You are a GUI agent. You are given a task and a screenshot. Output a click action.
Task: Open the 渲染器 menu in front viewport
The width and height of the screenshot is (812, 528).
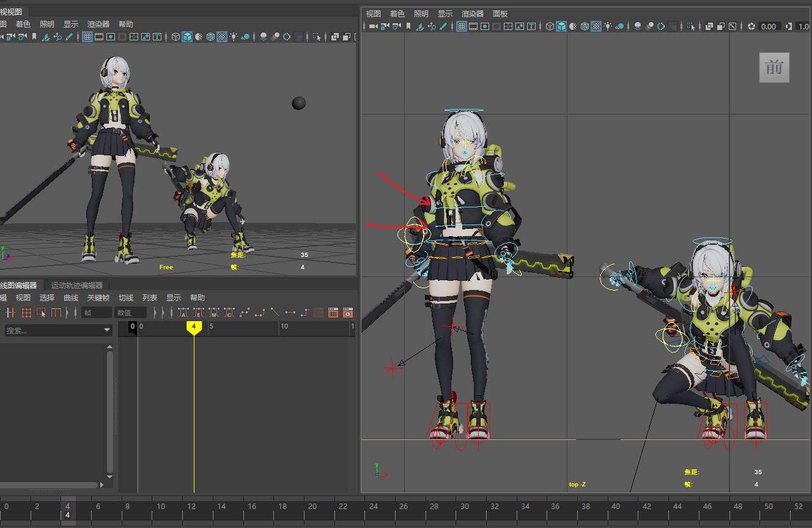pyautogui.click(x=472, y=13)
